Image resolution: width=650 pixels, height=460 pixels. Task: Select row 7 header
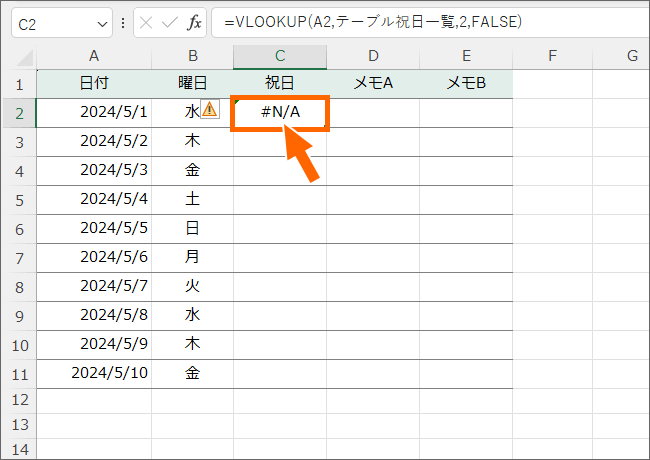tap(19, 258)
